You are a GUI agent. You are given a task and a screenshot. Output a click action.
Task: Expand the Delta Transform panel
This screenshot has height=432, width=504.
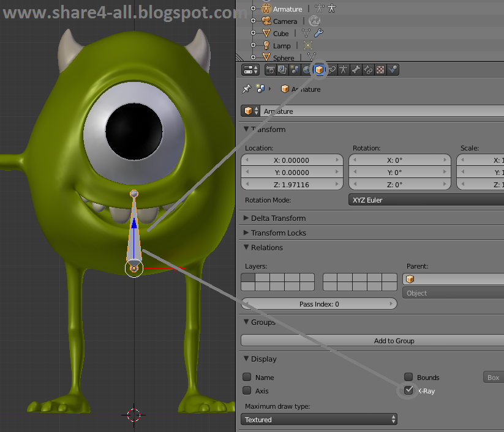coord(273,218)
